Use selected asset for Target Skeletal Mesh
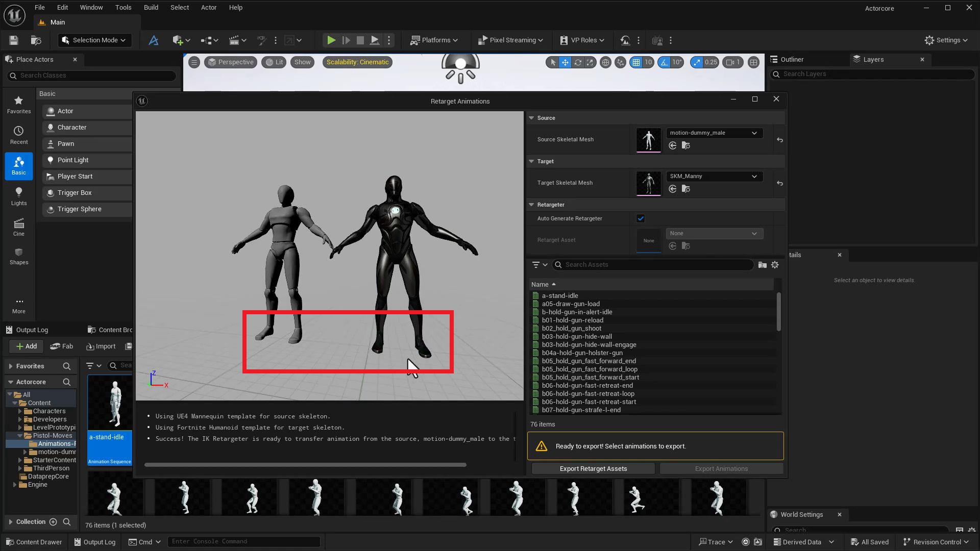This screenshot has width=980, height=551. 673,189
